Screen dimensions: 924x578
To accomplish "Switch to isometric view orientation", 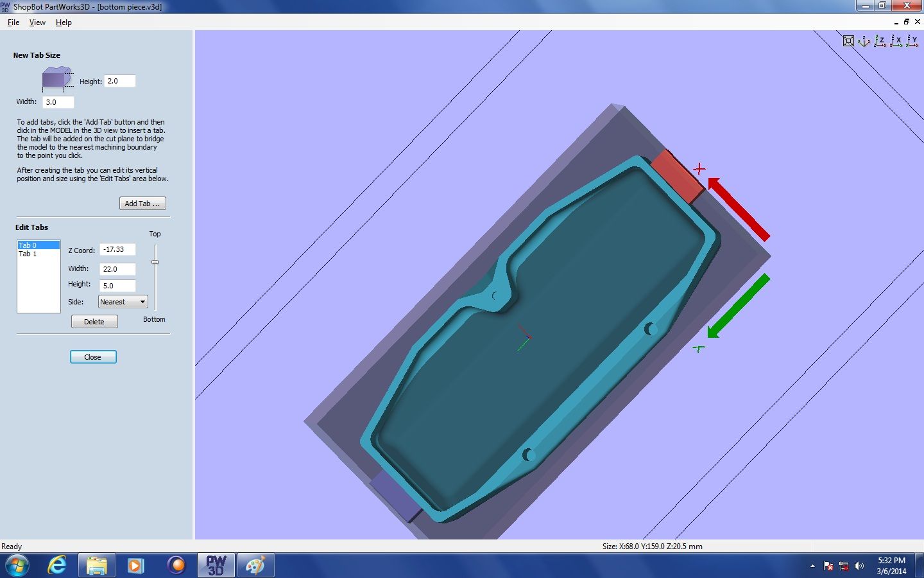I will (864, 41).
